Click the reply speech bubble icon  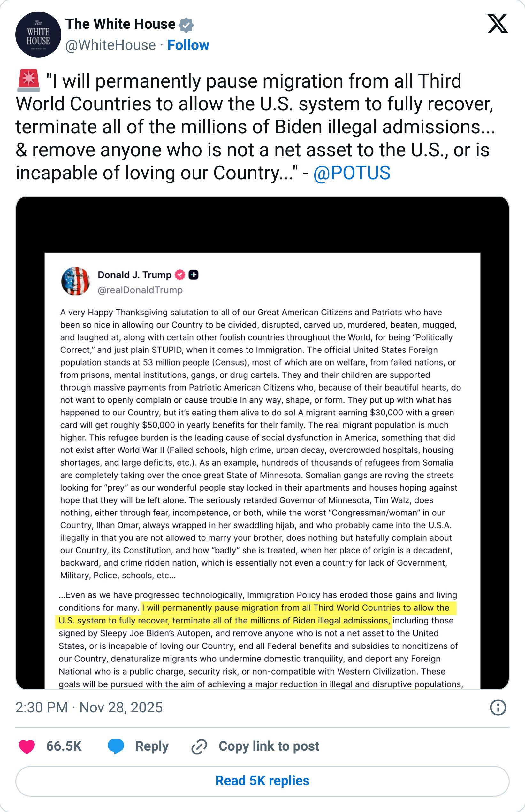[116, 746]
